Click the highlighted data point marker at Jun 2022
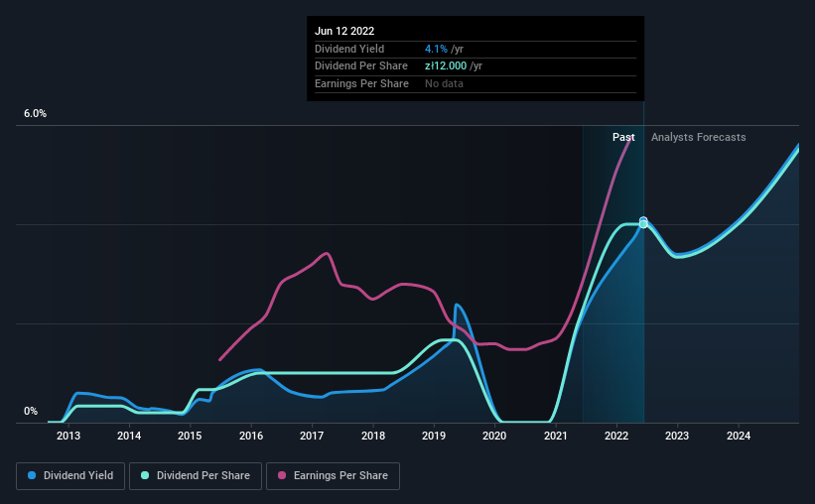Viewport: 815px width, 504px height. click(x=643, y=222)
